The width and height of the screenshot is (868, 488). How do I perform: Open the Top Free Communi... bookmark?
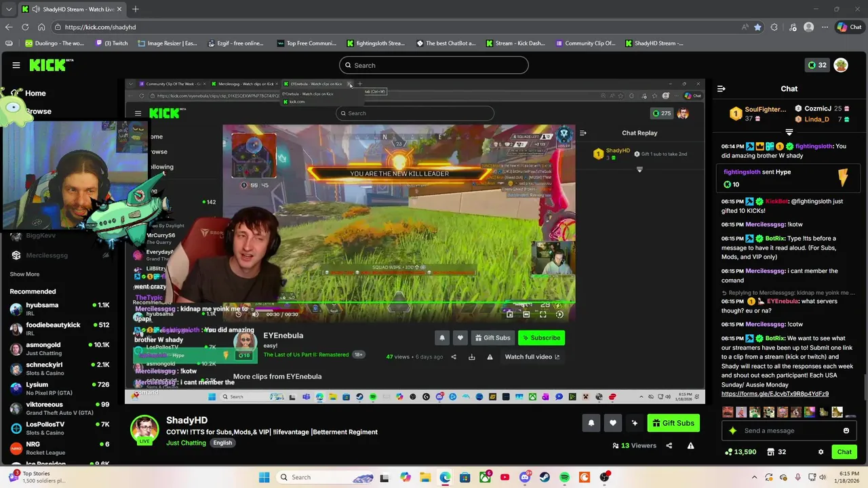tap(307, 43)
